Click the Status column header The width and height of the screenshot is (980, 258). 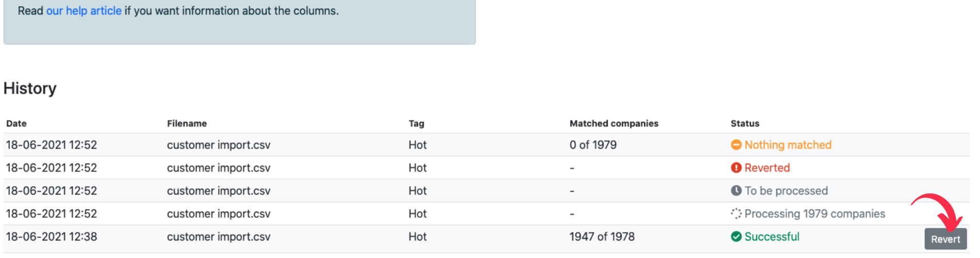coord(745,123)
